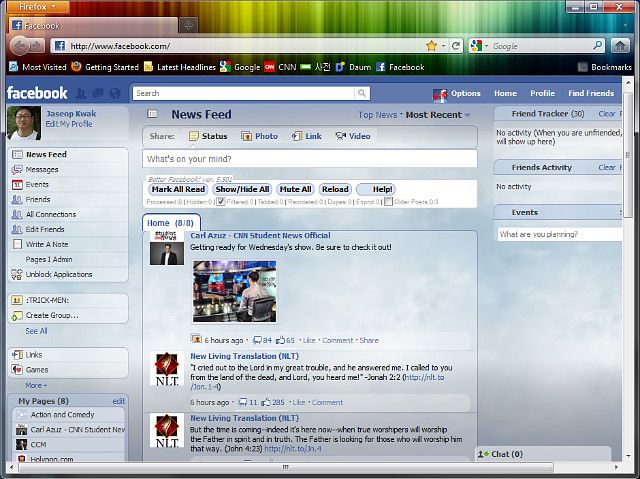Open a new tab with plus icon
Screen dimensions: 640x479
click(188, 25)
